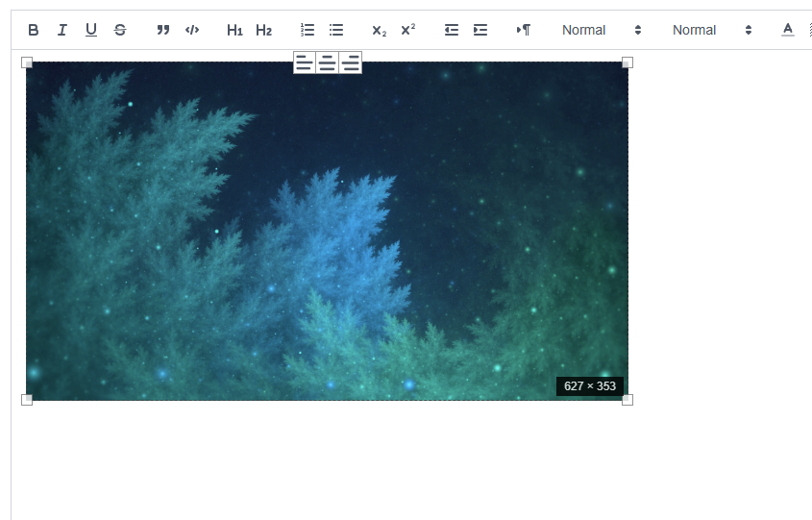Click the bottom-right image resize handle
This screenshot has height=520, width=812.
[627, 399]
